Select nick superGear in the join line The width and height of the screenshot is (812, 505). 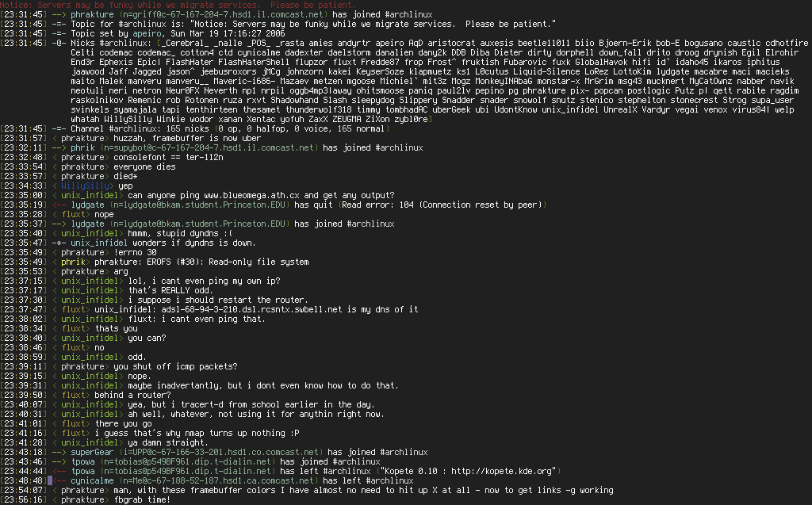[x=92, y=452]
